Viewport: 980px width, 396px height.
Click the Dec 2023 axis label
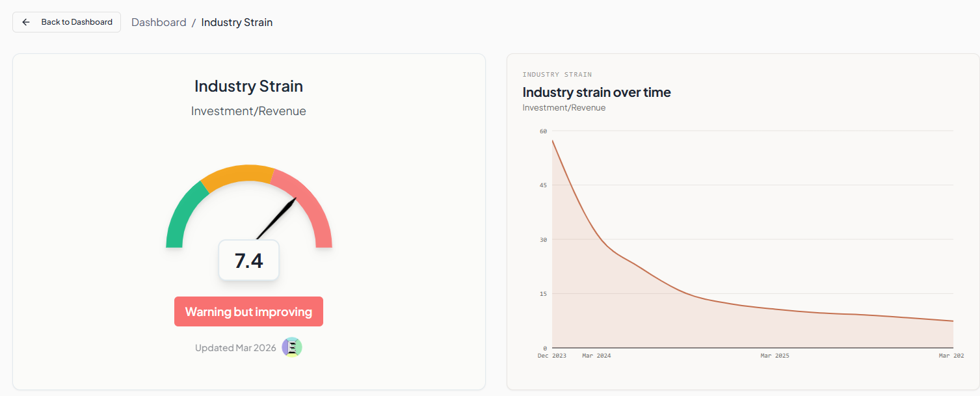552,356
